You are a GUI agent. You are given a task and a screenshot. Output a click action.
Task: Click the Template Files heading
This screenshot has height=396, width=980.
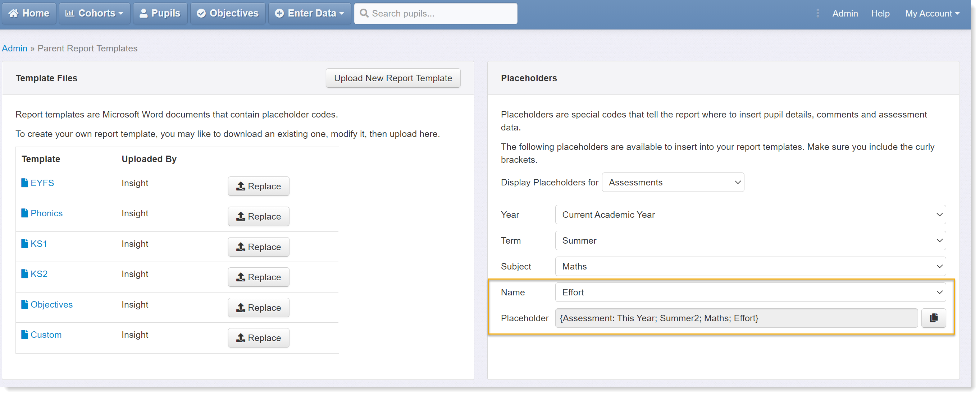coord(46,78)
